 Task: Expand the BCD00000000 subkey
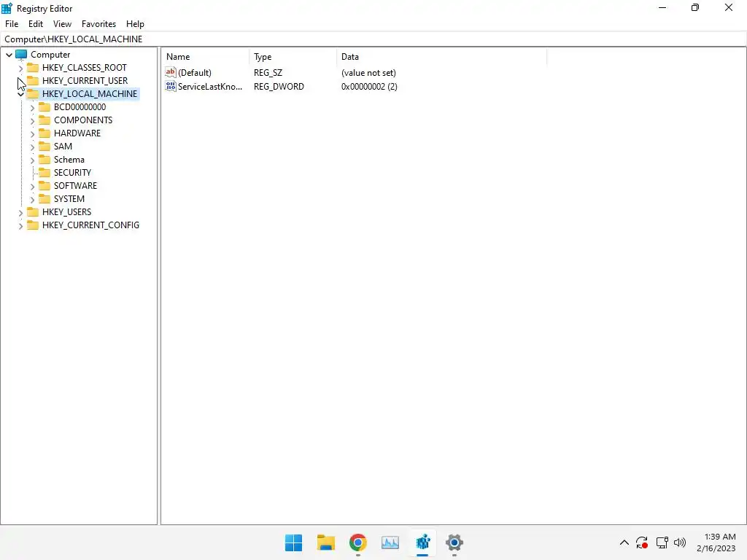tap(32, 108)
